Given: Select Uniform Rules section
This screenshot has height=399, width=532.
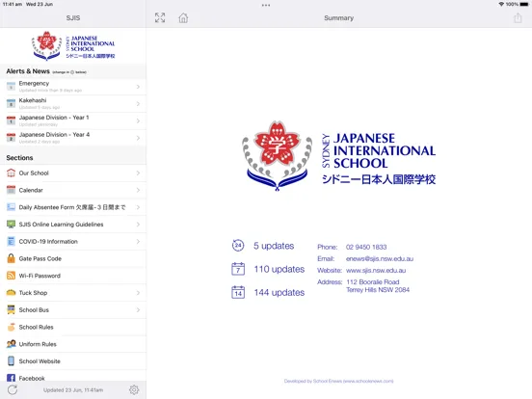Looking at the screenshot, I should tap(73, 344).
